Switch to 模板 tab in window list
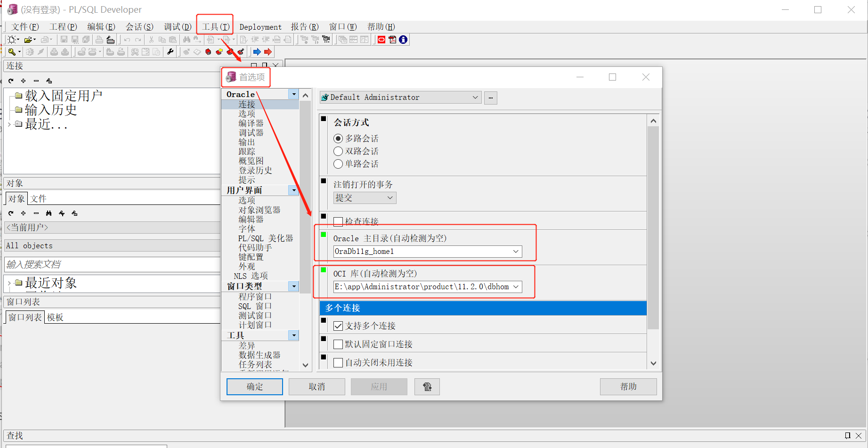The width and height of the screenshot is (868, 448). pos(55,318)
